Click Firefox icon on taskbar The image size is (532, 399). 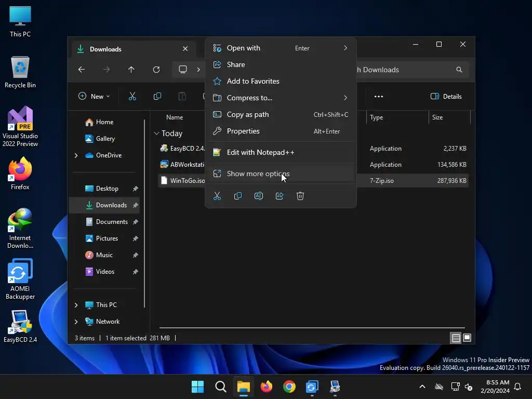click(x=267, y=387)
